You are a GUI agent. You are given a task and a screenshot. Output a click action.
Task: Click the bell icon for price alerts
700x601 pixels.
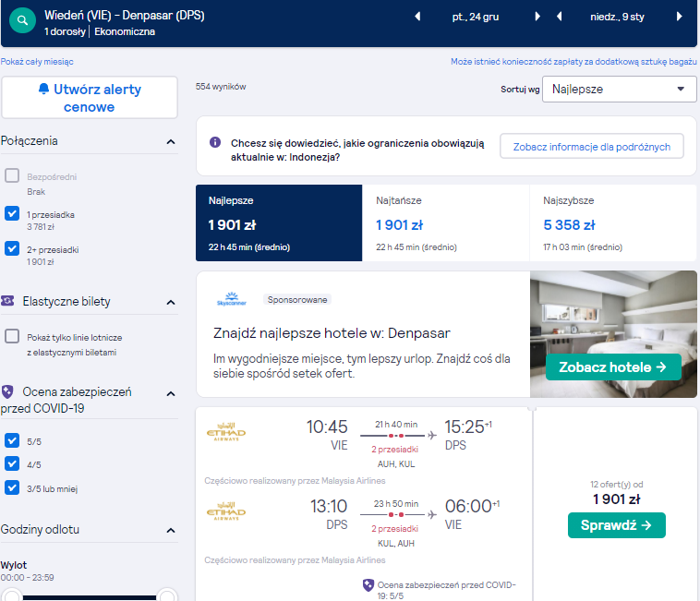[43, 89]
